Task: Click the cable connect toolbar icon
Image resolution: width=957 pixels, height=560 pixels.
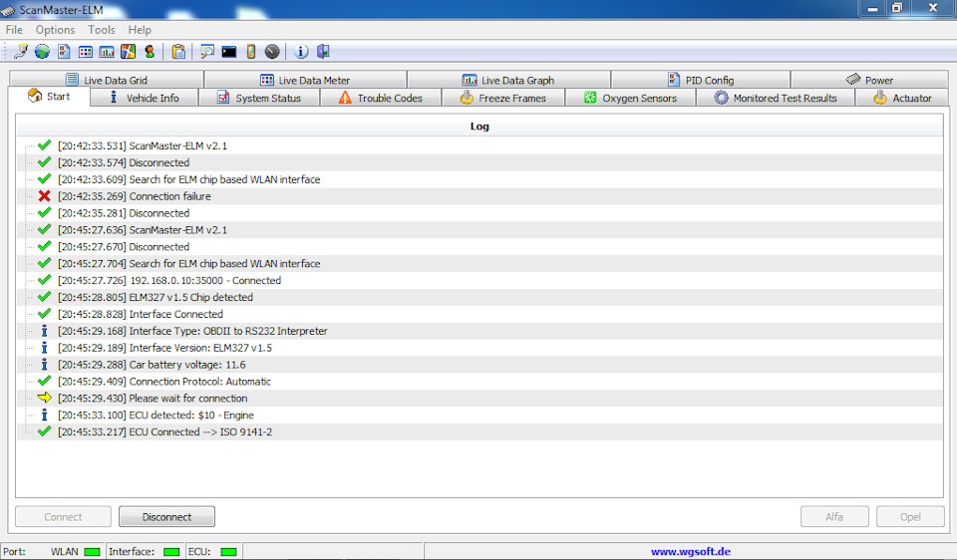Action: pyautogui.click(x=21, y=52)
